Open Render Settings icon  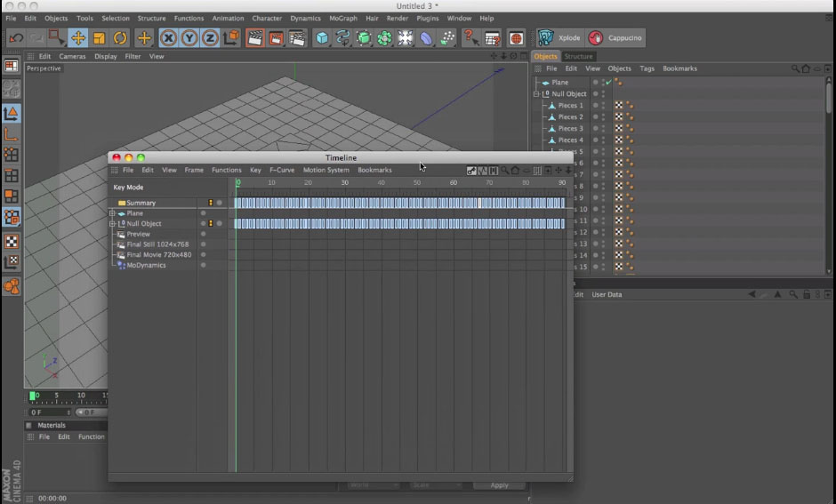coord(296,38)
